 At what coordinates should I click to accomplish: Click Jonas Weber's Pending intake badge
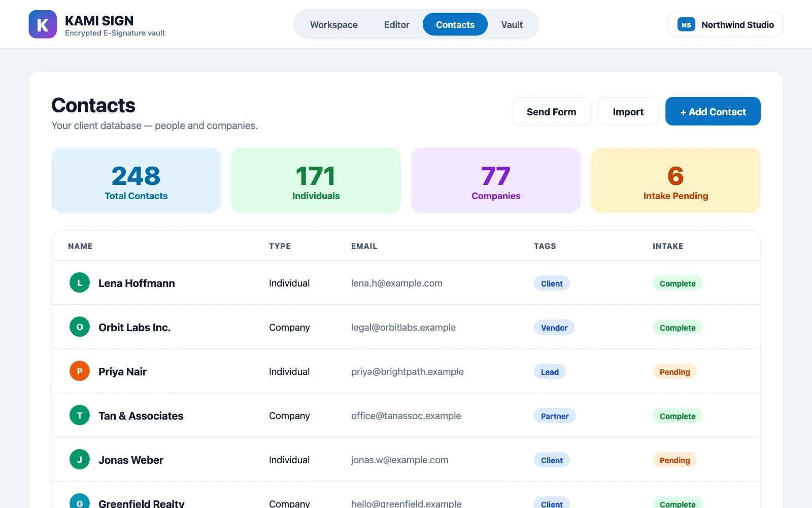675,460
